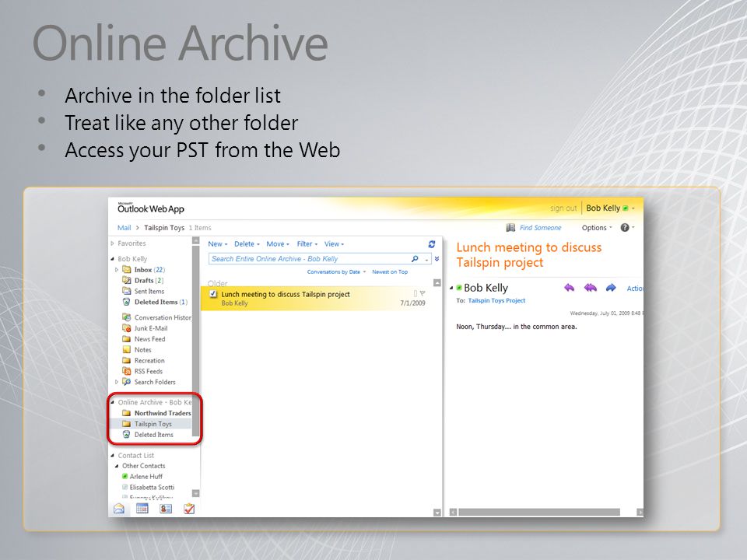Open the Options dropdown
This screenshot has width=747, height=560.
point(597,228)
